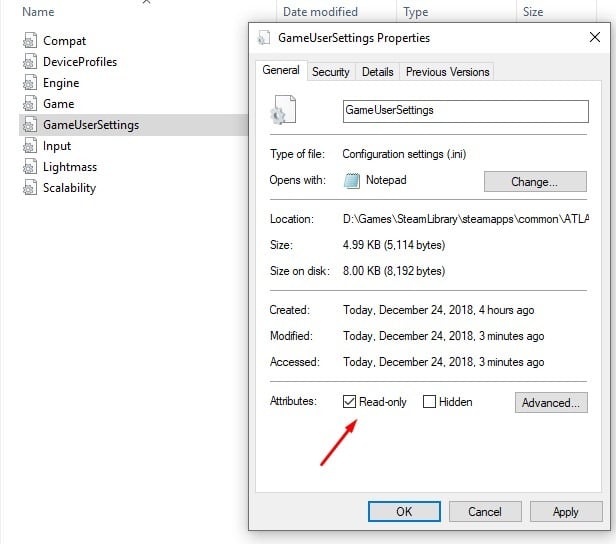Open the Details tab
This screenshot has width=616, height=544.
377,72
